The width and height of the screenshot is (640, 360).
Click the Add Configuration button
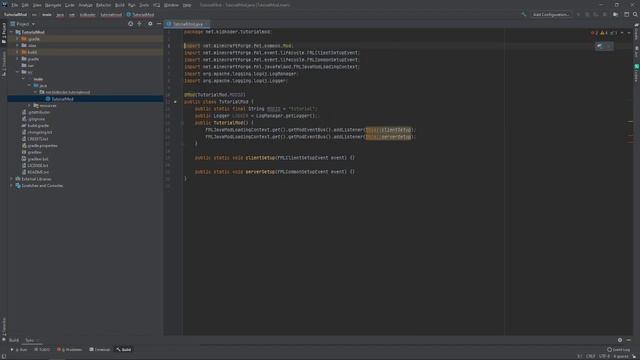pyautogui.click(x=551, y=14)
